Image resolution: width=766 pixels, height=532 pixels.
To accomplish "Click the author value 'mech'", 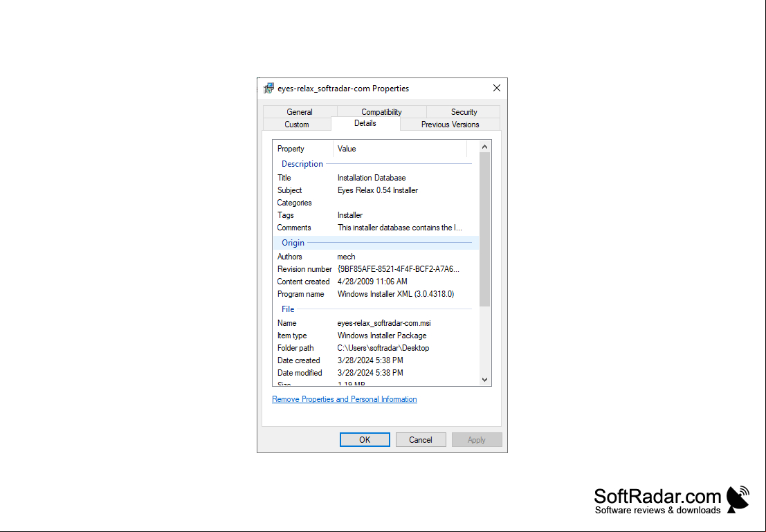I will tap(346, 257).
